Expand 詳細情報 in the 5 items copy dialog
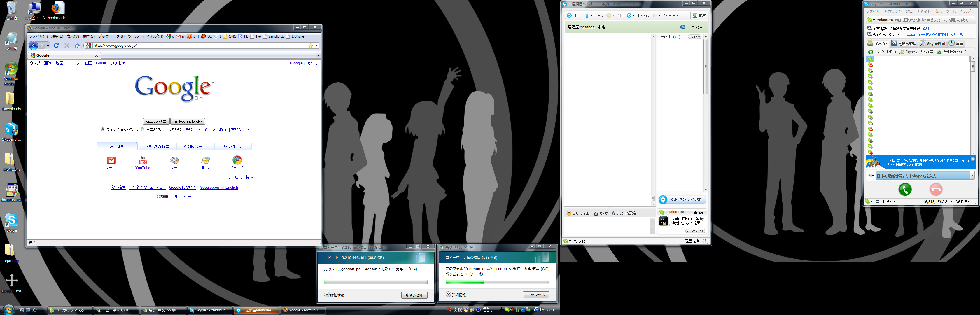The image size is (980, 315). [449, 295]
